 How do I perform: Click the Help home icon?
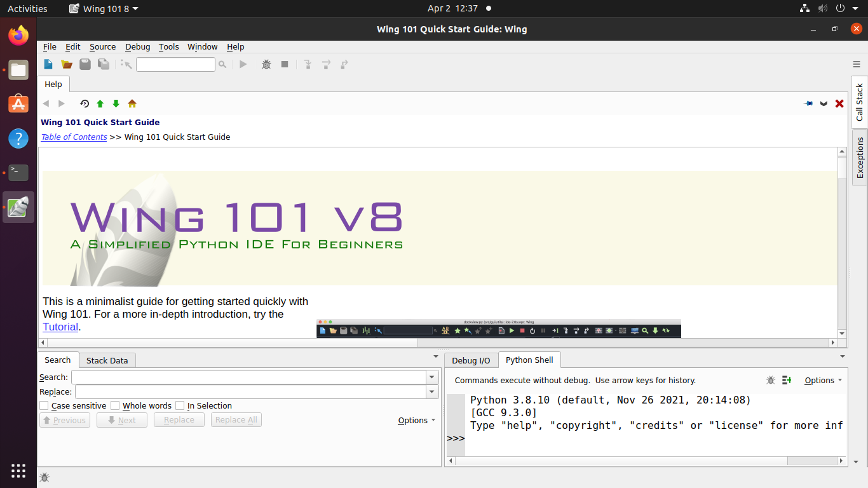[132, 104]
